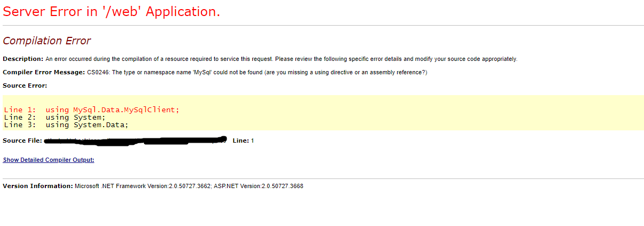Click the CS0246 error code text
The height and width of the screenshot is (226, 644).
click(x=98, y=72)
